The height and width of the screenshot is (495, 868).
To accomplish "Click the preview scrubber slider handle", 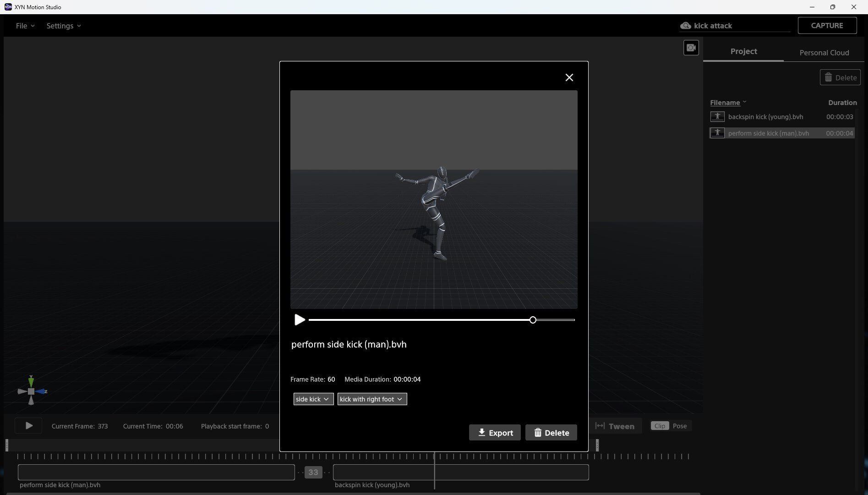I will click(x=532, y=320).
